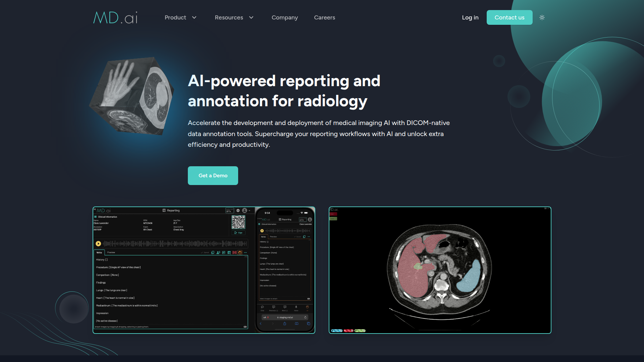
Task: Expand the Product dropdown menu
Action: (x=180, y=17)
